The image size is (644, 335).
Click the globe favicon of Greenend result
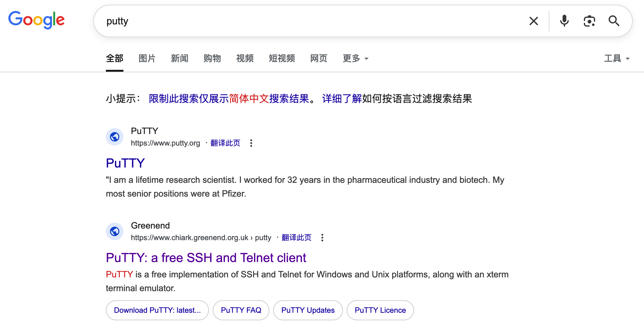(115, 231)
